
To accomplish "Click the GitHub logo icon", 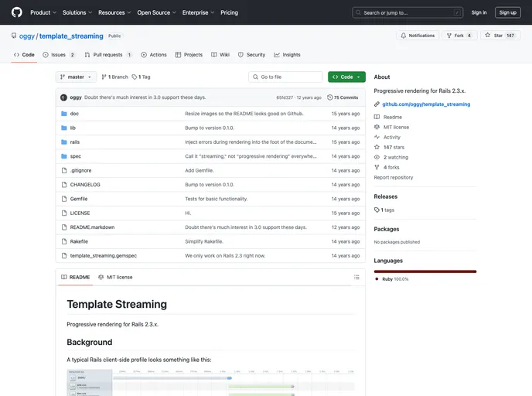I will [17, 12].
